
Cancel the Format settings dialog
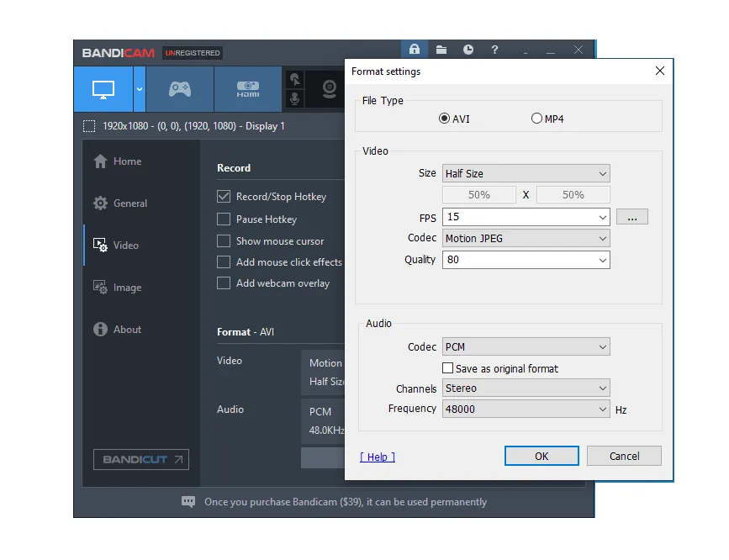coord(624,456)
